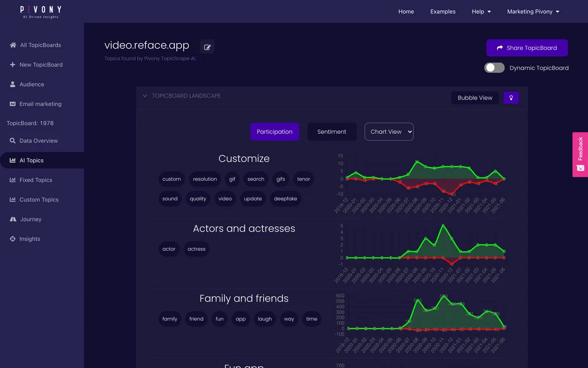588x368 pixels.
Task: Click the Data Overview magnifier icon
Action: click(x=13, y=141)
